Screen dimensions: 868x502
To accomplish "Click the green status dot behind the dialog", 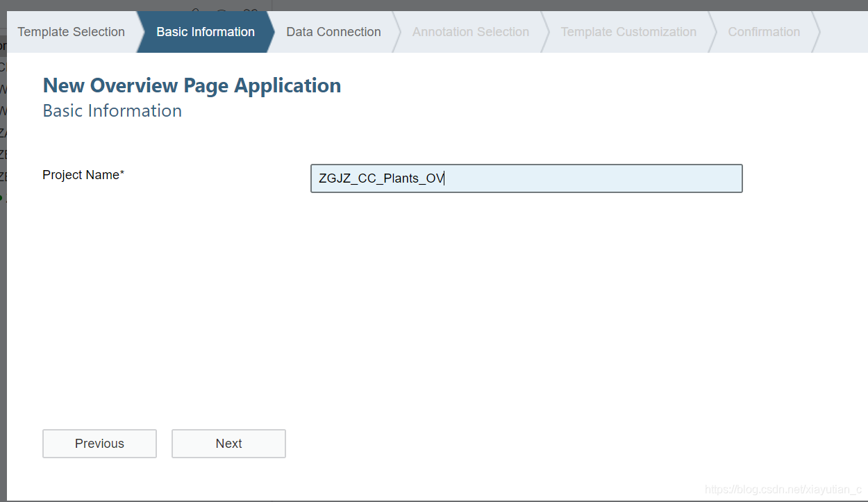I will (x=1, y=199).
